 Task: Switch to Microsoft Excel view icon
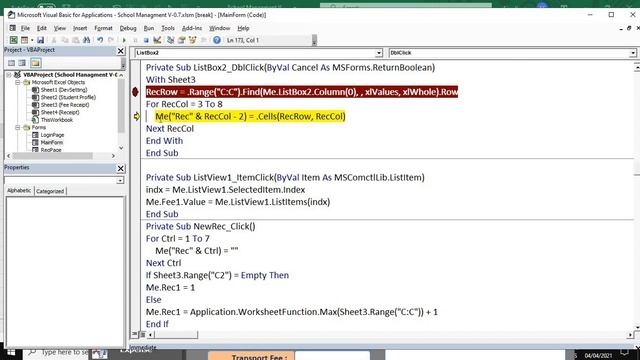(13, 40)
